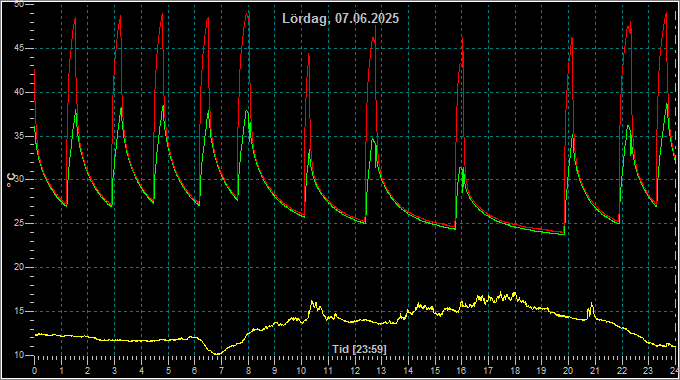The width and height of the screenshot is (680, 380).
Task: Click the Tid [23:59] time label
Action: click(359, 349)
